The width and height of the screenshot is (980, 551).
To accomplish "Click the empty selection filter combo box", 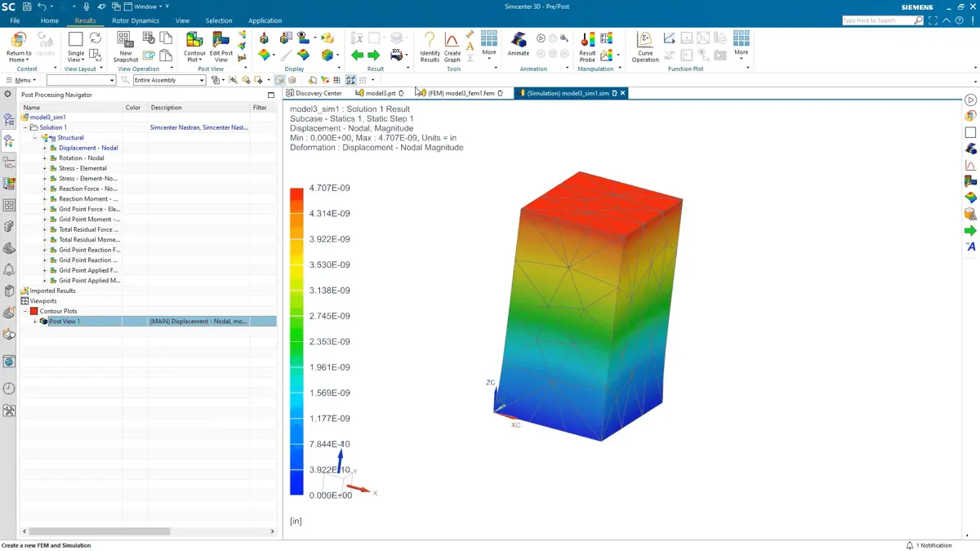I will click(80, 80).
